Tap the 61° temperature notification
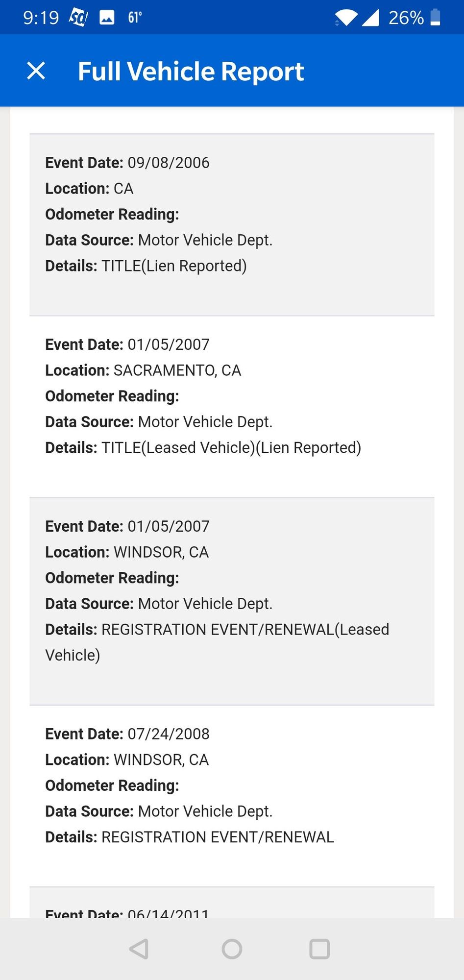This screenshot has height=980, width=464. click(135, 18)
